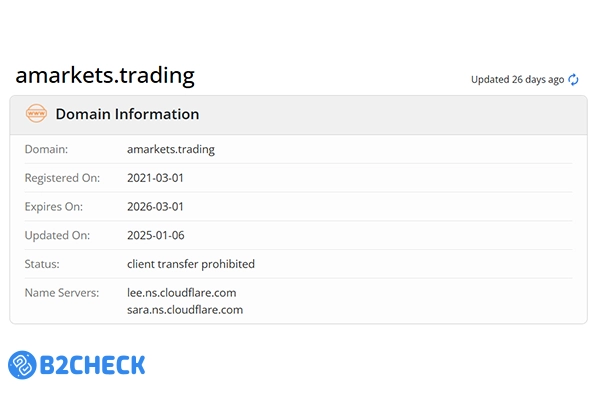Click the 'Registered On:' label

point(62,178)
